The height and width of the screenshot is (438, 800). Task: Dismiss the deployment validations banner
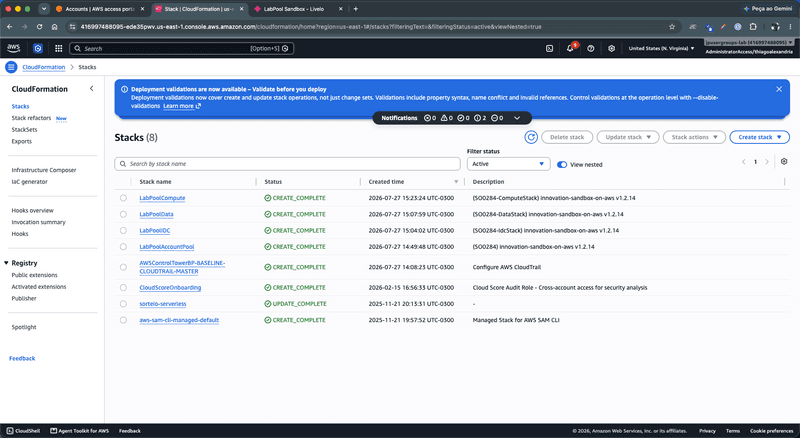(x=779, y=89)
